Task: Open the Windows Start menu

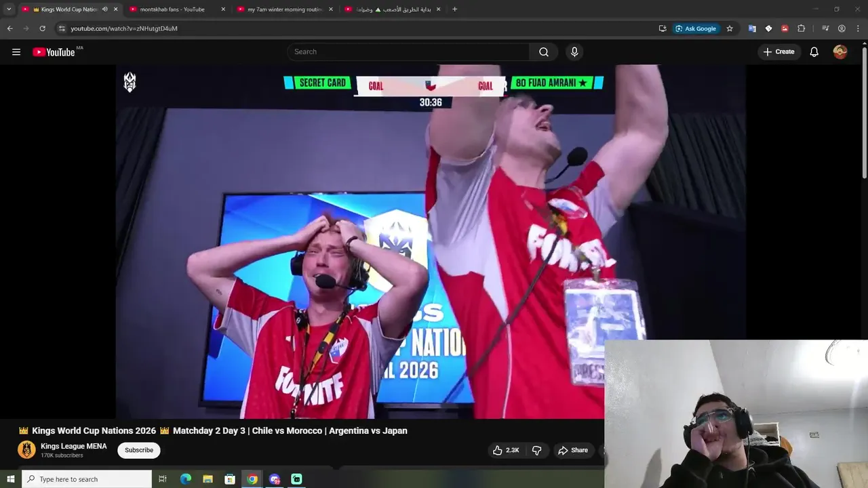Action: click(10, 479)
